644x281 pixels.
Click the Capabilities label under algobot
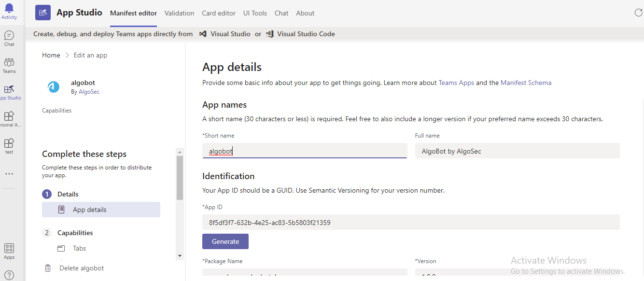tap(56, 111)
